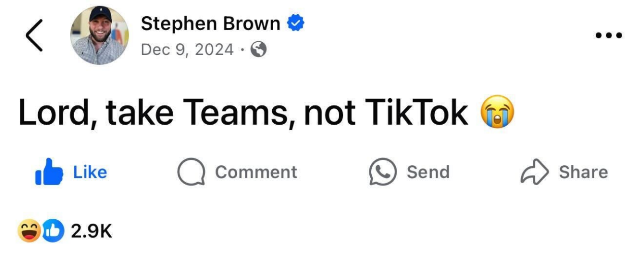Open the three-dot more options menu

[609, 36]
